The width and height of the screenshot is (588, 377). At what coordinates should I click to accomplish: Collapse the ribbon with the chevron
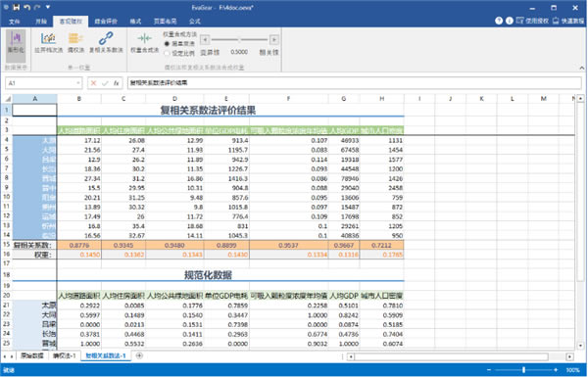coord(581,68)
